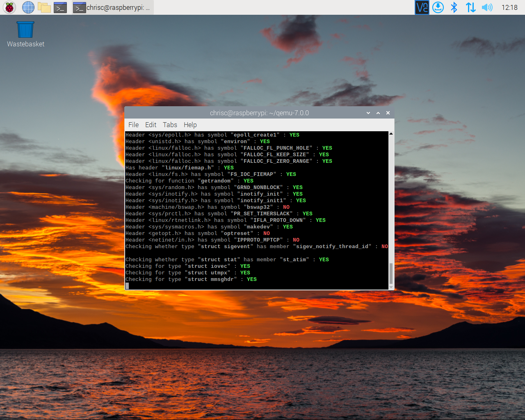The width and height of the screenshot is (525, 420).
Task: Open the Edit menu in the terminal
Action: pyautogui.click(x=151, y=125)
